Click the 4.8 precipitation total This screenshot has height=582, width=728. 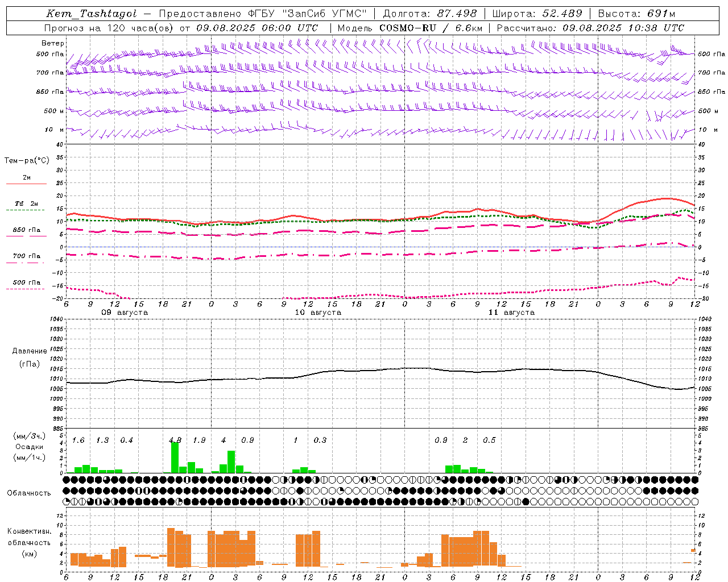pyautogui.click(x=175, y=440)
